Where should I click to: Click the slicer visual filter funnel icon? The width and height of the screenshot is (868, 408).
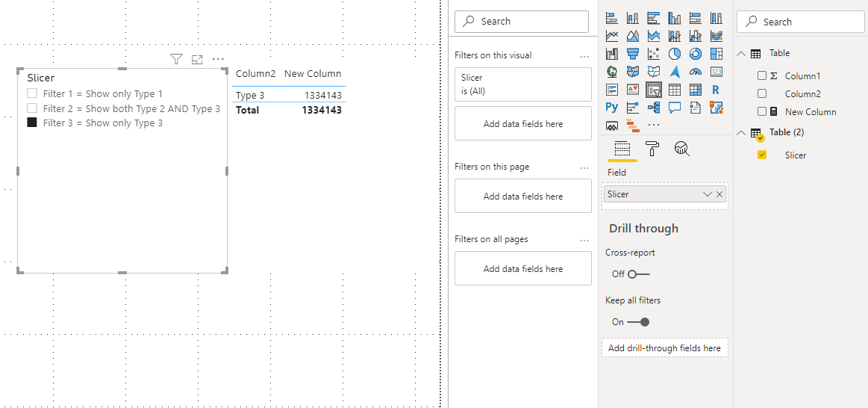coord(176,59)
